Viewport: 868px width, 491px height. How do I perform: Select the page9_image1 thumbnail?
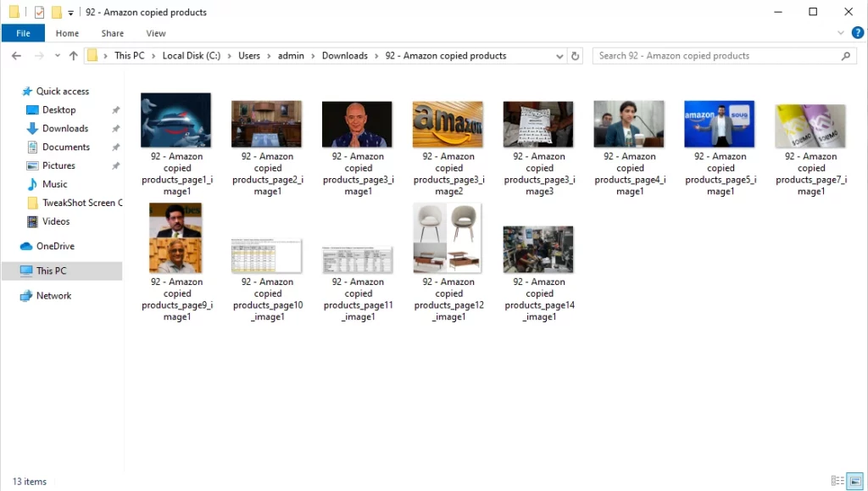pyautogui.click(x=175, y=238)
